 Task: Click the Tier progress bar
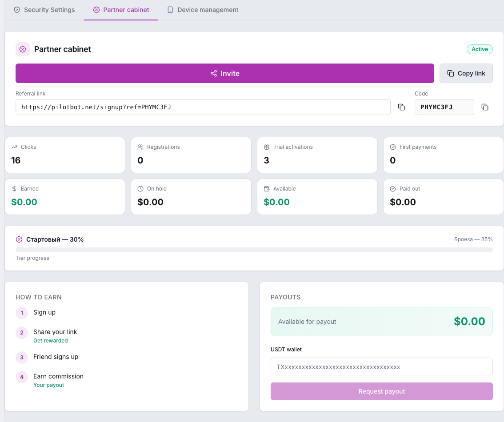(254, 250)
